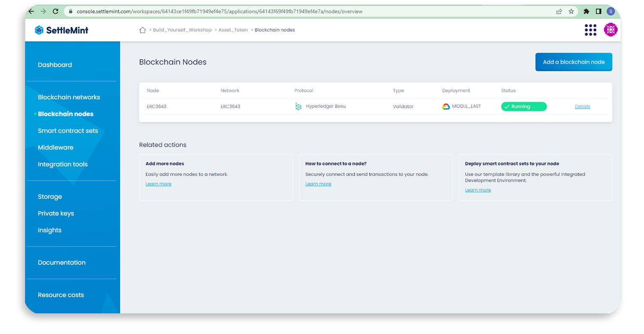Open the nine-dot apps grid menu
644x334 pixels.
click(591, 30)
